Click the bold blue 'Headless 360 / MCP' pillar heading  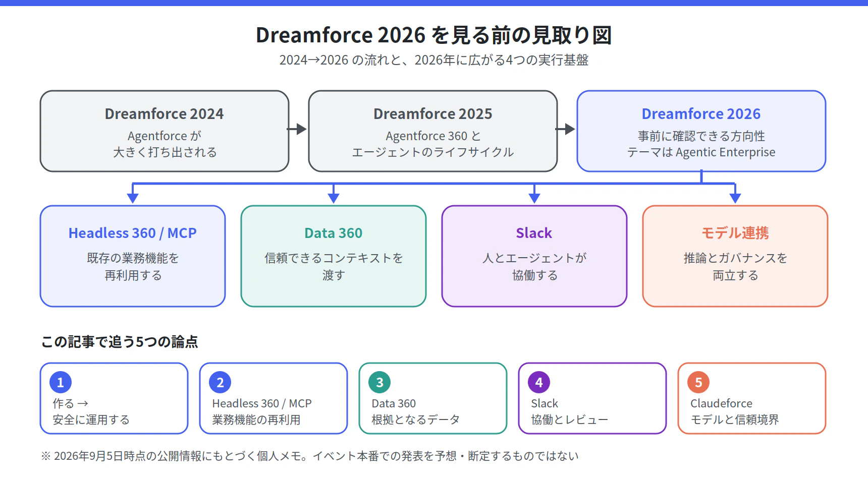coord(133,233)
